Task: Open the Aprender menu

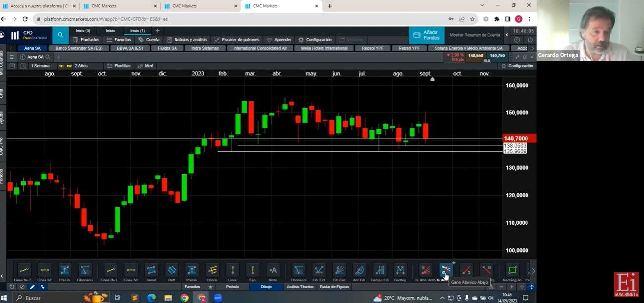Action: (279, 40)
